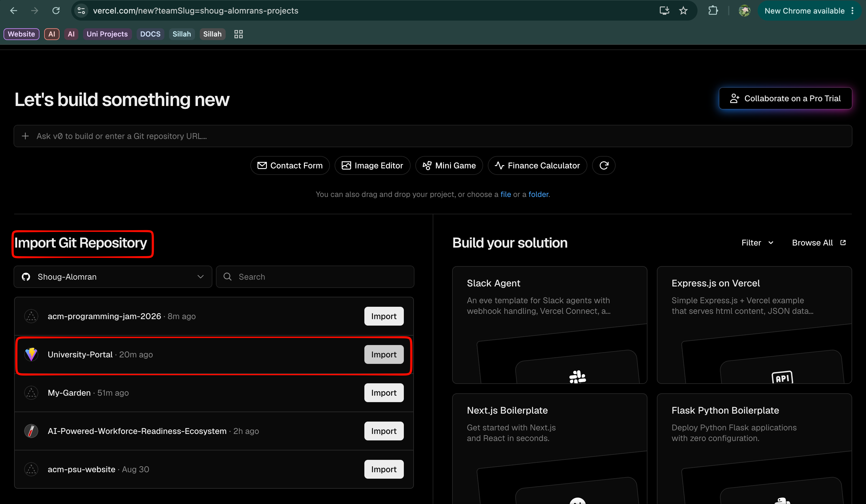The image size is (866, 504).
Task: Click the AI-Powered-Workforce-Readiness-Ecosystem repo icon
Action: (31, 431)
